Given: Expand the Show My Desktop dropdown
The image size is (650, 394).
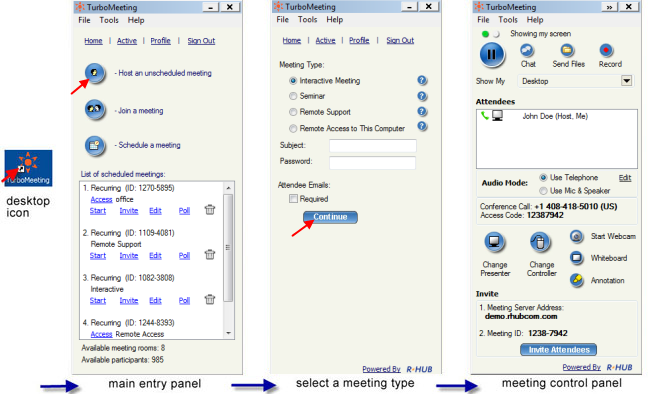Looking at the screenshot, I should pyautogui.click(x=627, y=81).
